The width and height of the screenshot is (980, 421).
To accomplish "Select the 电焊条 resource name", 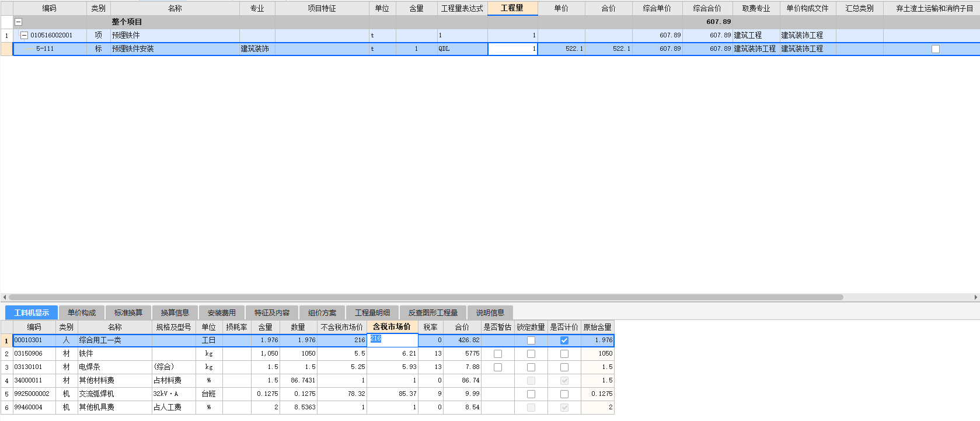I will click(x=90, y=367).
